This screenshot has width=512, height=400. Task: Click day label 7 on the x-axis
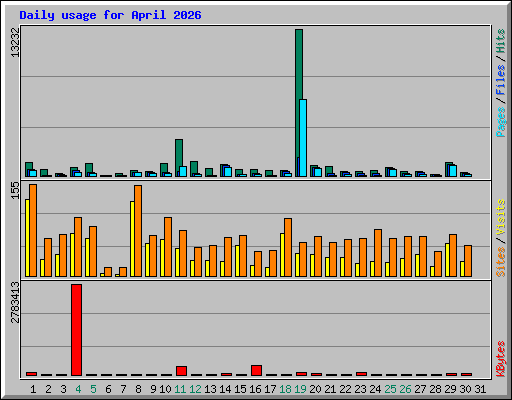123,389
